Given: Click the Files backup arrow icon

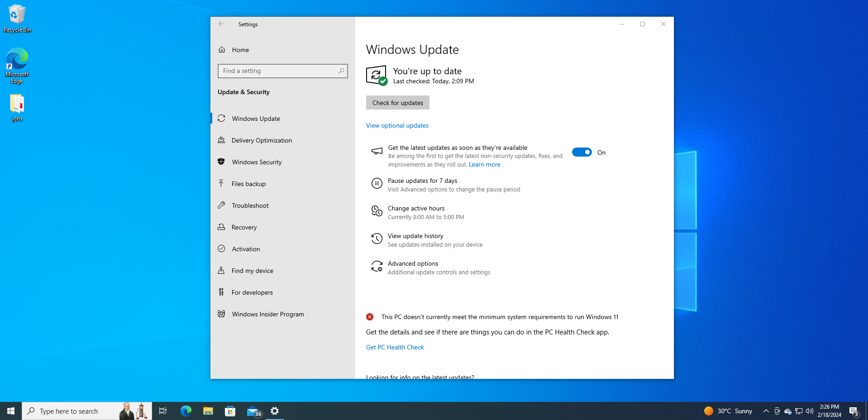Looking at the screenshot, I should pyautogui.click(x=221, y=183).
